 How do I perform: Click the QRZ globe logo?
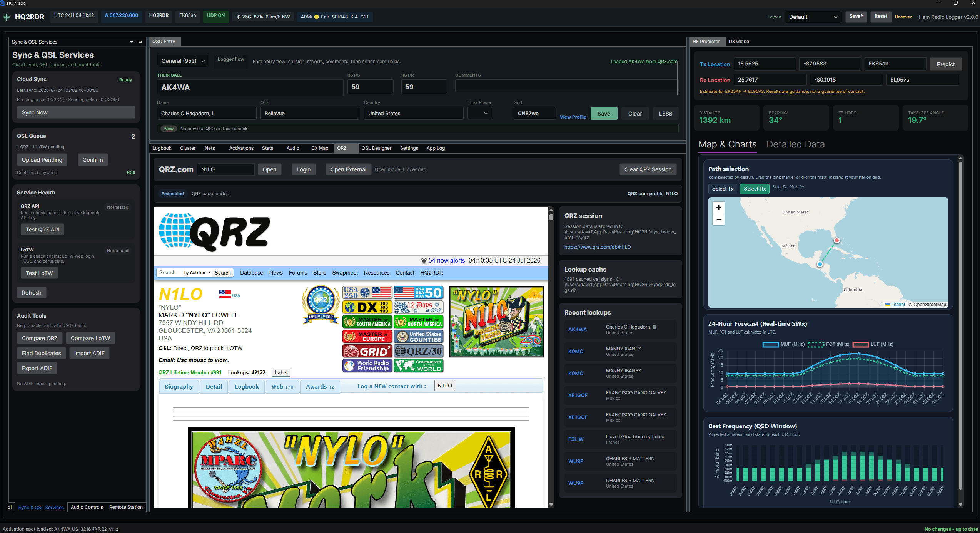pos(215,232)
